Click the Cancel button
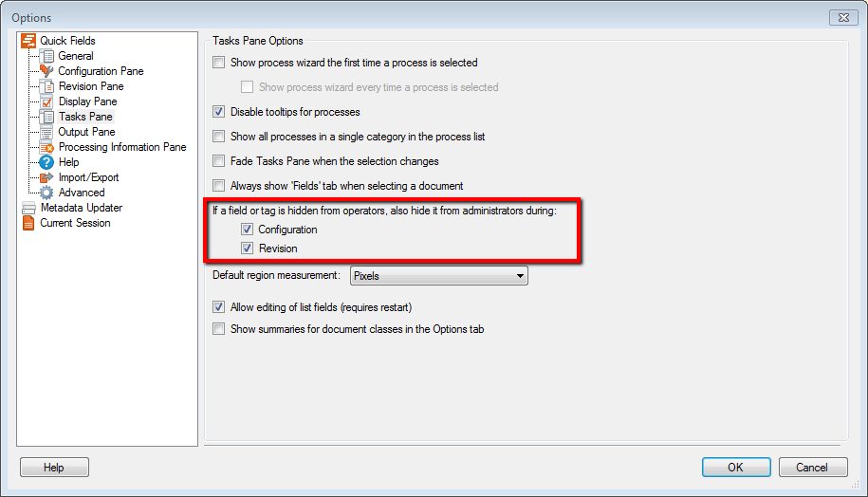 pyautogui.click(x=813, y=467)
